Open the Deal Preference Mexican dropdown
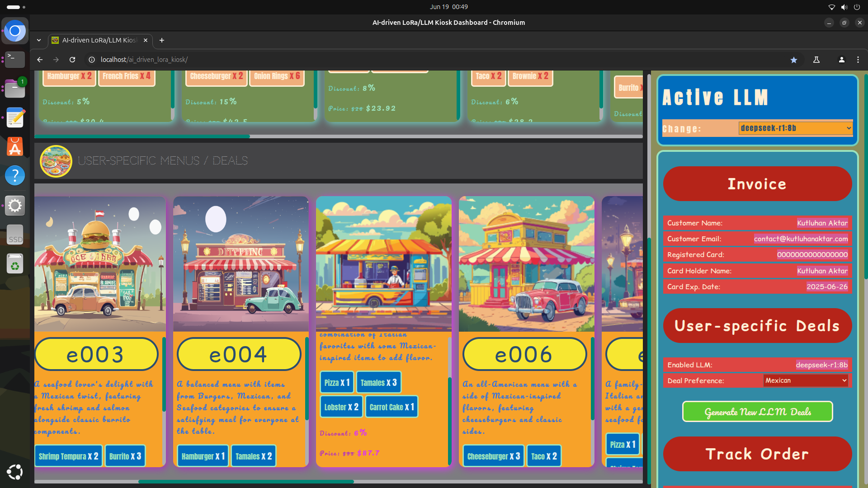Viewport: 868px width, 488px height. [806, 380]
